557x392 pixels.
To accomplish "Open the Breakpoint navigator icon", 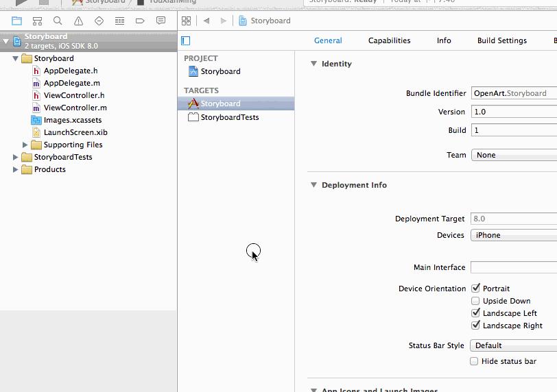I will pos(140,21).
